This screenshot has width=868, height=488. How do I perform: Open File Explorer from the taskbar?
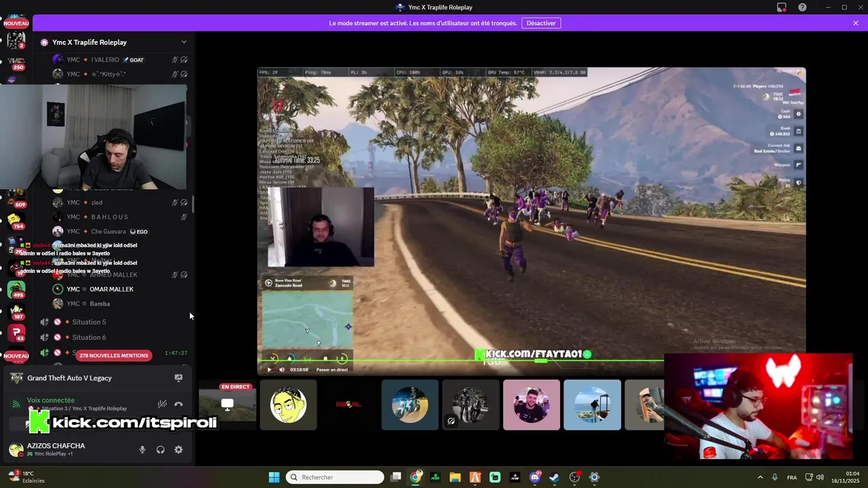(455, 477)
